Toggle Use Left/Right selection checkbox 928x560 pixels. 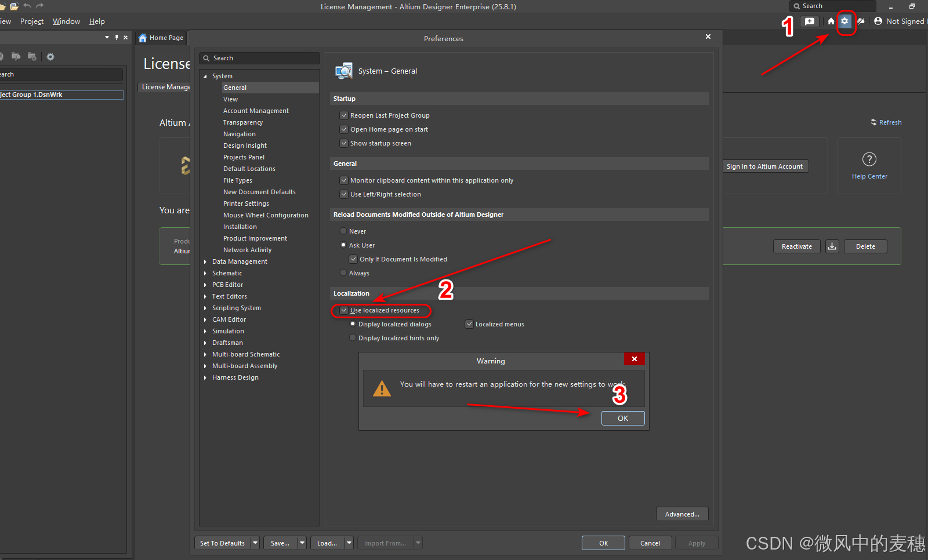[344, 194]
